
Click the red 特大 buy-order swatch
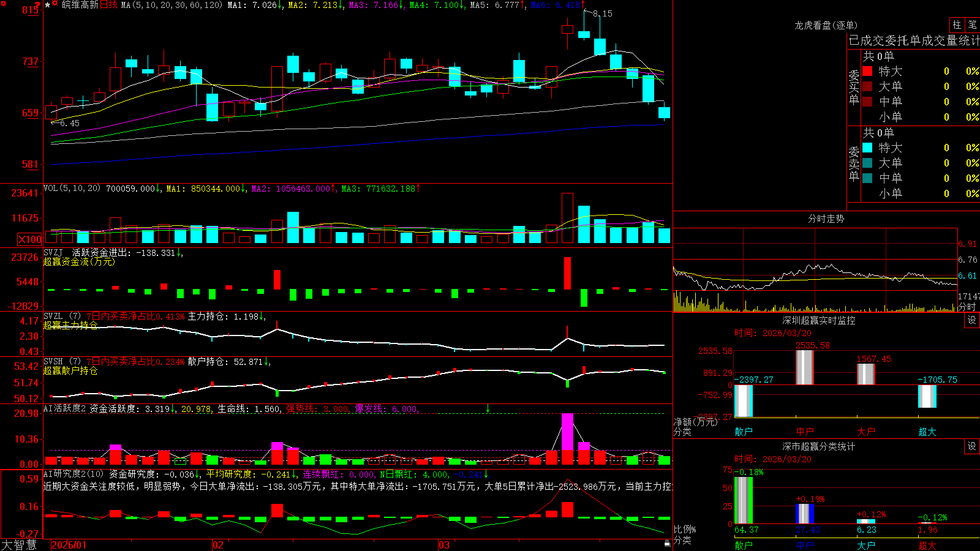pos(867,71)
